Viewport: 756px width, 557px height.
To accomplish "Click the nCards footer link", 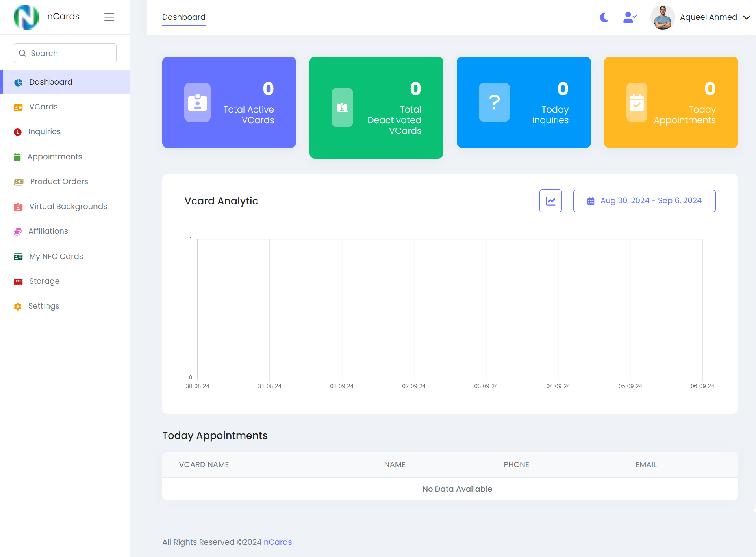I will coord(278,542).
